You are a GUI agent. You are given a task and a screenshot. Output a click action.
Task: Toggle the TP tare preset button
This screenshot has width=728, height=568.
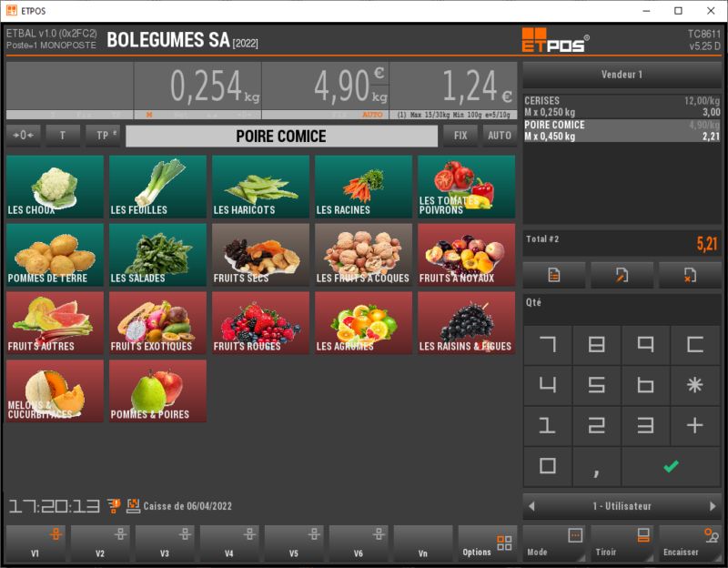tap(103, 136)
